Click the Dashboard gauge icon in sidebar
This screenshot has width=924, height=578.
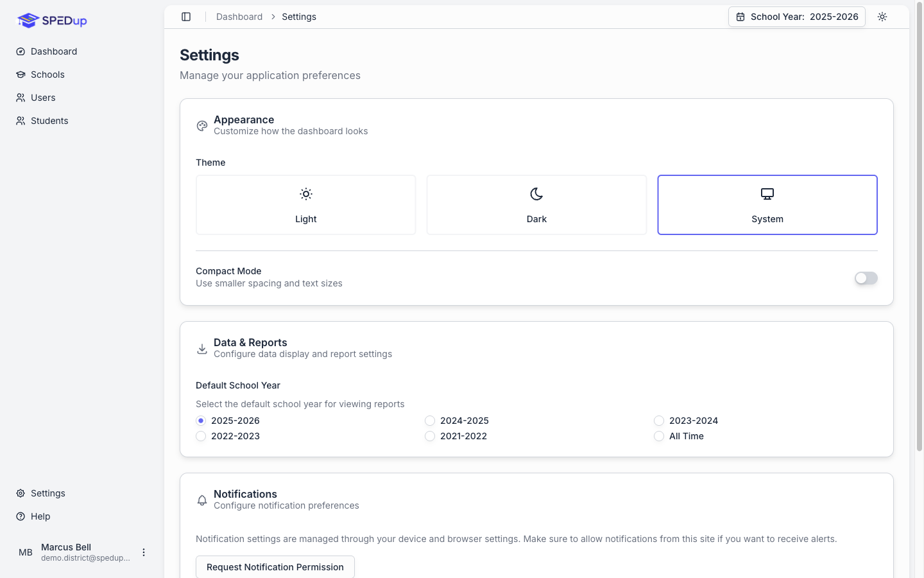21,51
